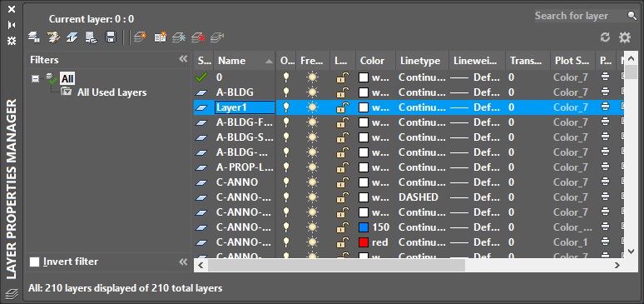Collapse the All filter tree node
The width and height of the screenshot is (644, 304).
click(36, 78)
